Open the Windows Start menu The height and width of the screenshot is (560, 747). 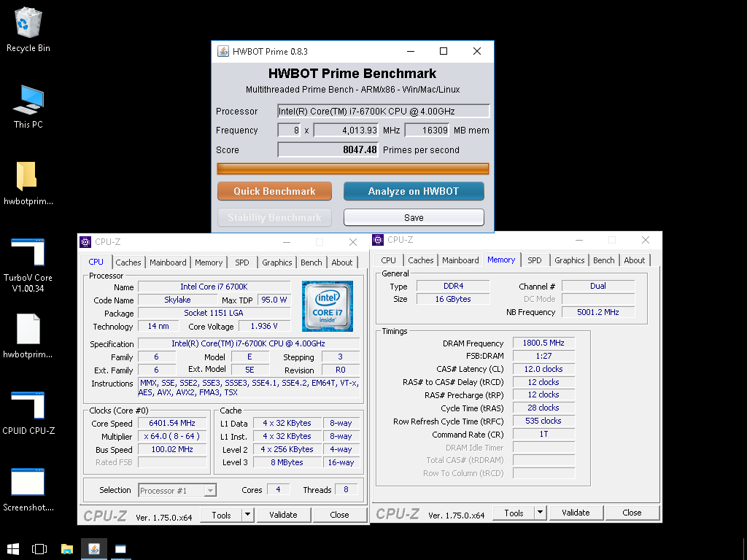[x=13, y=548]
